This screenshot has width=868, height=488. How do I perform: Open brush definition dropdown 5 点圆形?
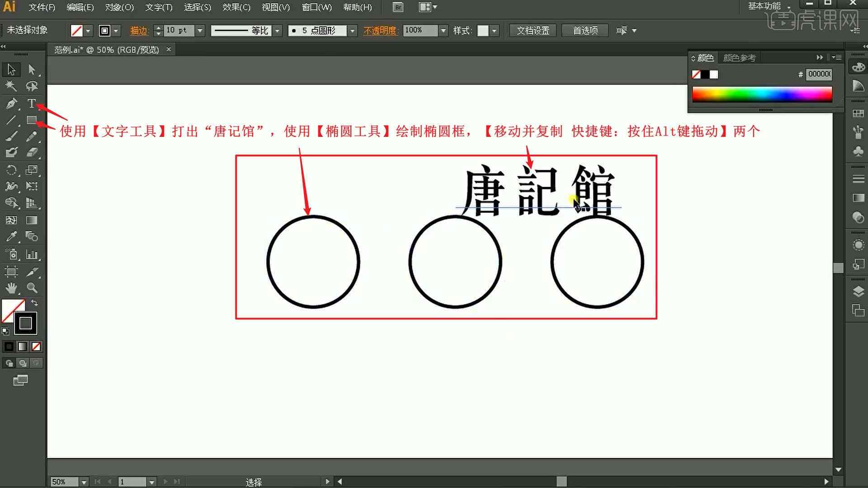coord(353,31)
